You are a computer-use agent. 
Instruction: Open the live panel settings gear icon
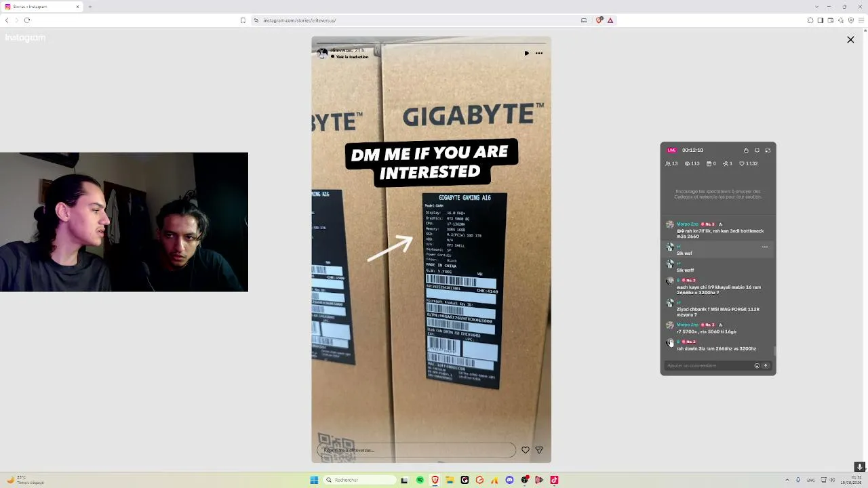pos(757,150)
